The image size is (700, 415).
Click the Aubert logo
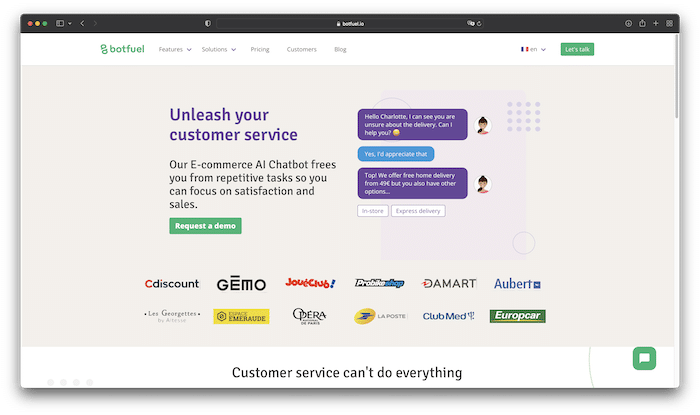click(517, 284)
